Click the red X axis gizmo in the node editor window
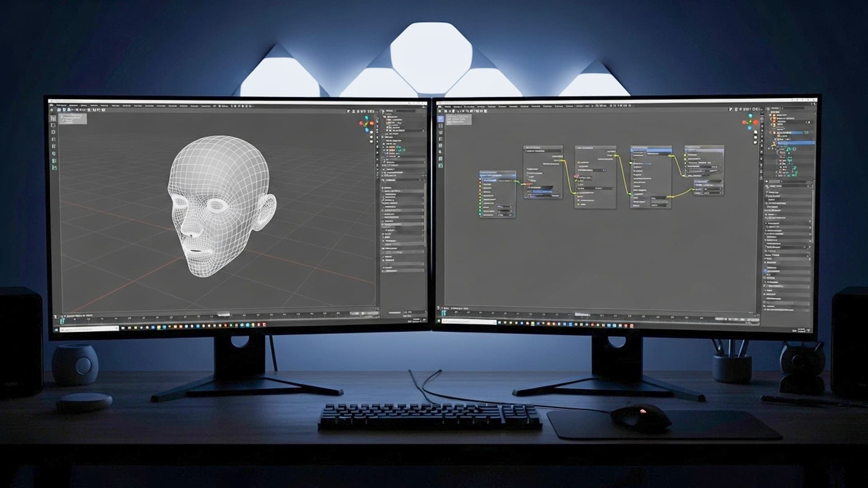868x488 pixels. click(755, 122)
